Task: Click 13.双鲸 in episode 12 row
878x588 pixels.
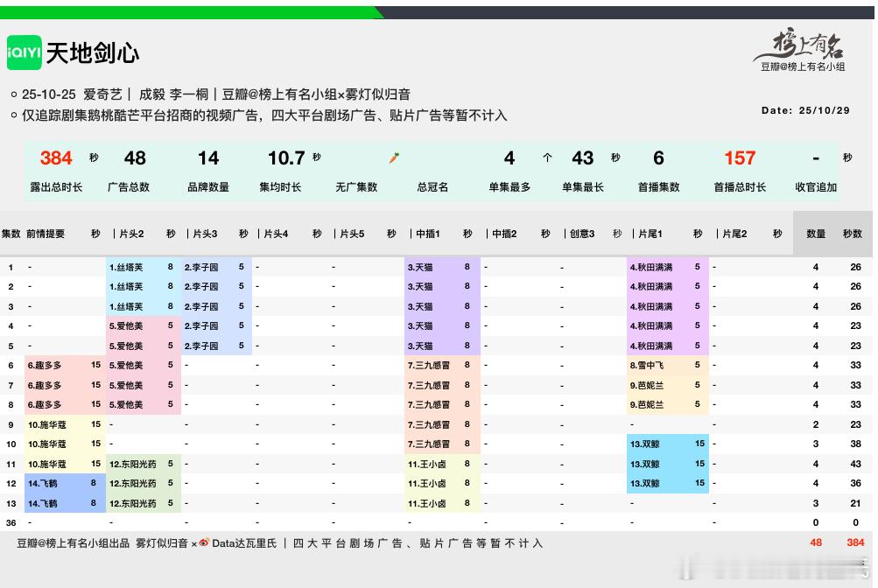Action: [x=645, y=483]
